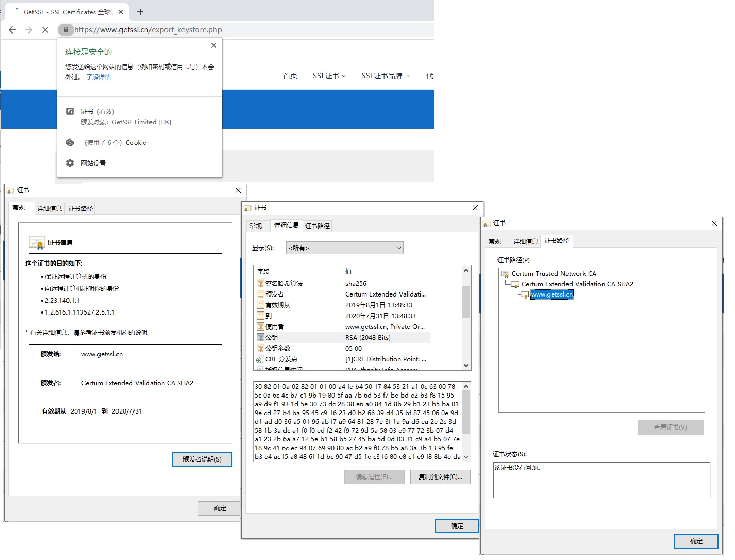Select the CRL 分发点 field icon
735x560 pixels.
click(x=260, y=359)
